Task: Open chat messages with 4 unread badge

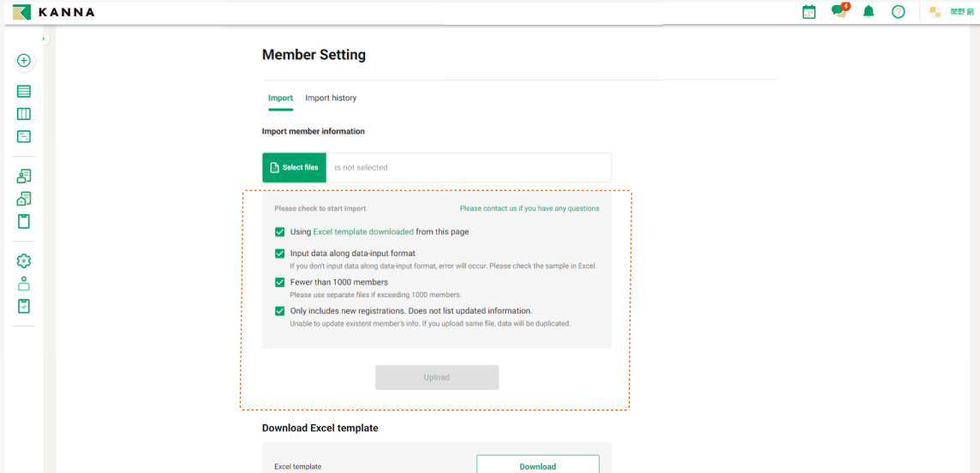Action: 839,12
